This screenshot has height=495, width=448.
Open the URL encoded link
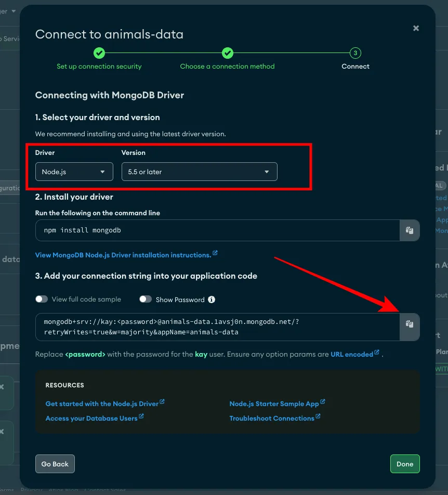(x=354, y=354)
